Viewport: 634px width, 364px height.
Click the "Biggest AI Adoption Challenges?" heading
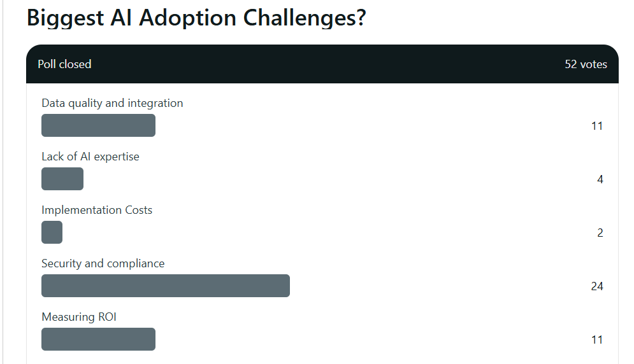pyautogui.click(x=196, y=18)
